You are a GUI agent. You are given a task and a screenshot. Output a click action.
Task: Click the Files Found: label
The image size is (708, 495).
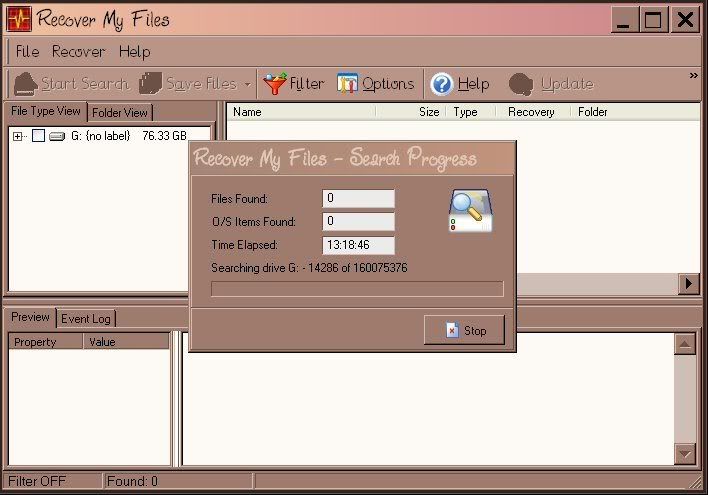[239, 199]
